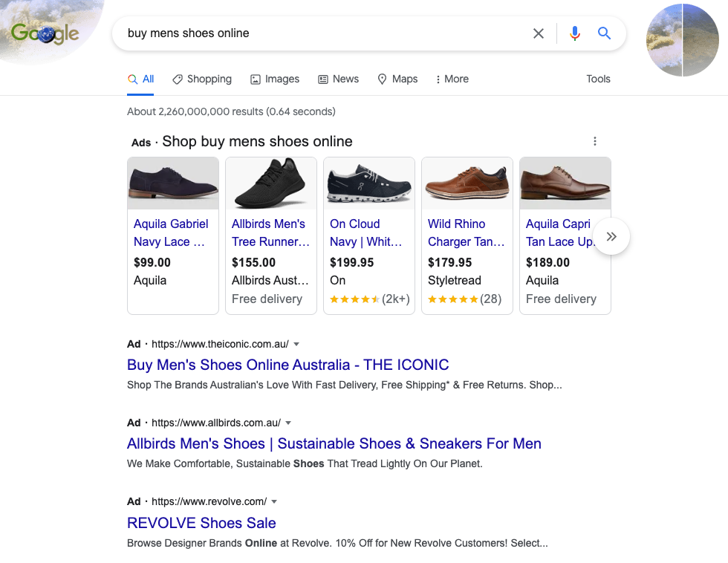The height and width of the screenshot is (563, 728).
Task: Start voice search with the microphone icon
Action: pos(574,33)
